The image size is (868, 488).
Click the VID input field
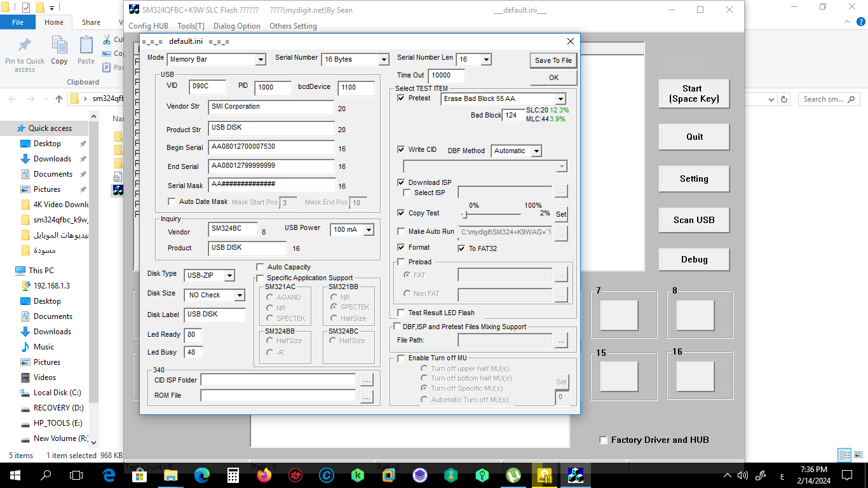(x=207, y=87)
